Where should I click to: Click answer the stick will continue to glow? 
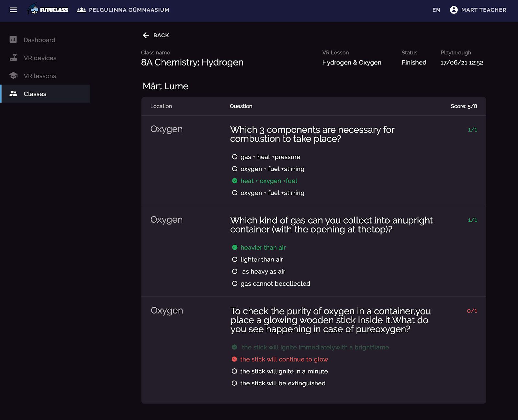(284, 359)
